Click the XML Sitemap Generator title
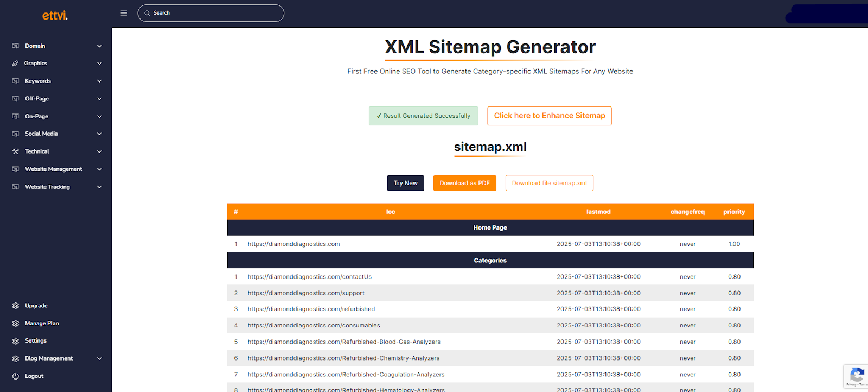Image resolution: width=868 pixels, height=392 pixels. [x=490, y=47]
